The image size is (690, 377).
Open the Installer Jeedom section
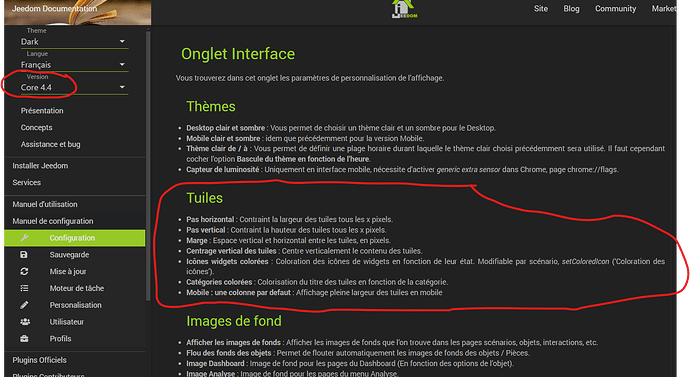point(40,166)
